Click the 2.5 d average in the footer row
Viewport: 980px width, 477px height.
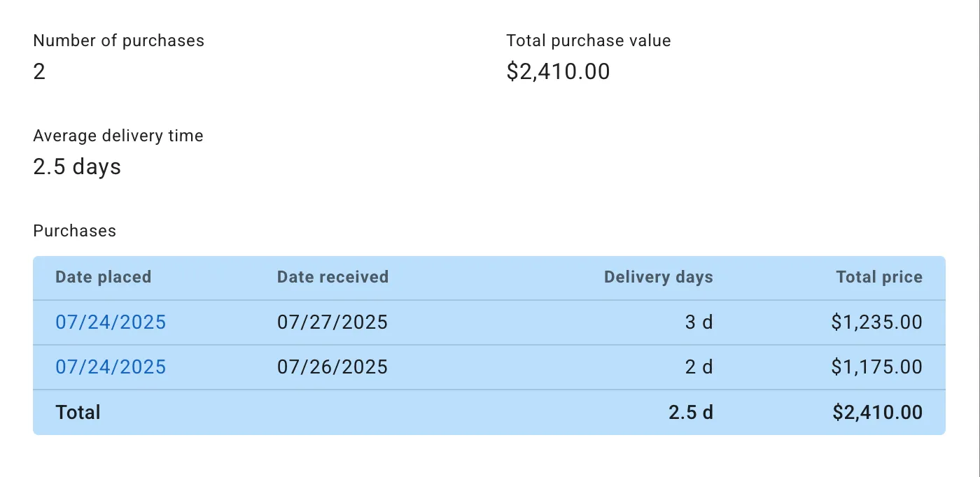[x=690, y=413]
